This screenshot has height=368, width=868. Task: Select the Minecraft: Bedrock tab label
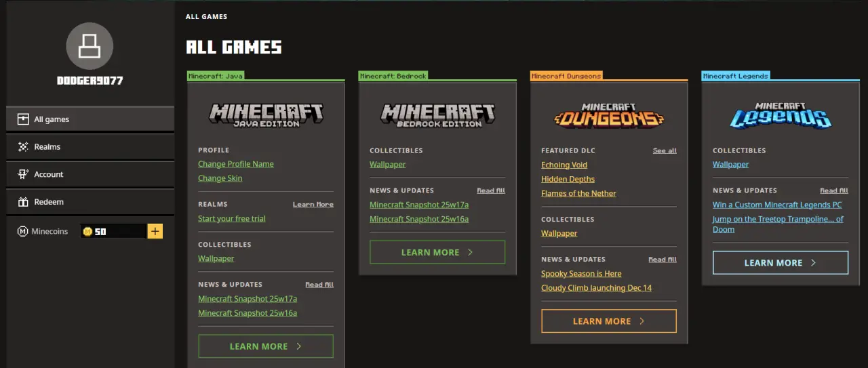tap(393, 76)
